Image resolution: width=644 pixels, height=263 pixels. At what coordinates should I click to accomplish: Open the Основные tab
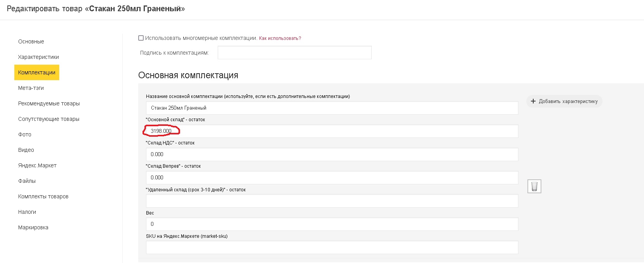point(31,41)
